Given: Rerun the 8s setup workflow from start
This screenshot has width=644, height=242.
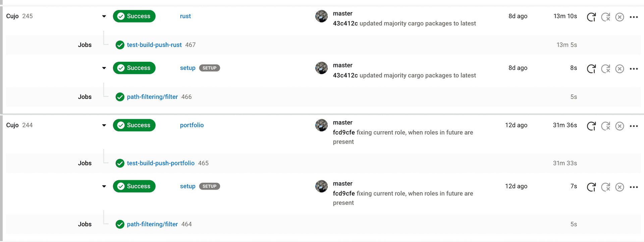Looking at the screenshot, I should tap(591, 69).
